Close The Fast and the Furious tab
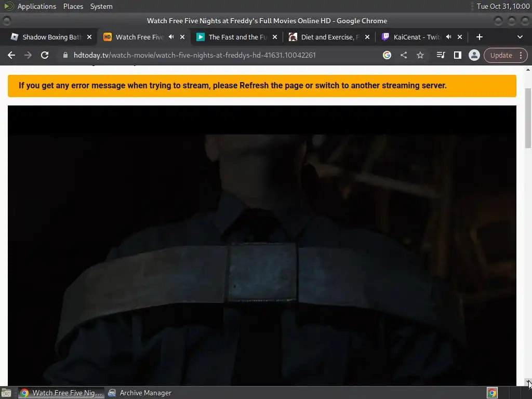Image resolution: width=532 pixels, height=399 pixels. (275, 37)
